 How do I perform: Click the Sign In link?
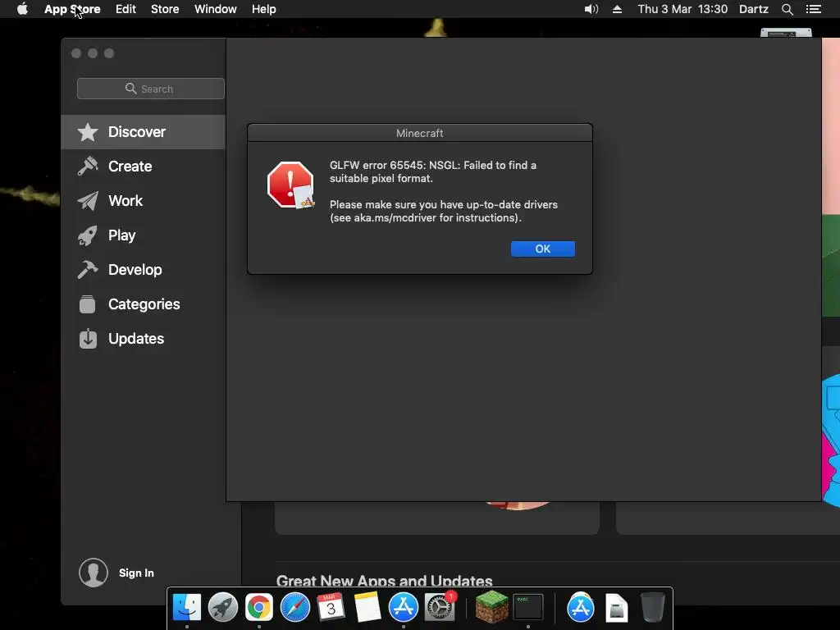point(136,573)
